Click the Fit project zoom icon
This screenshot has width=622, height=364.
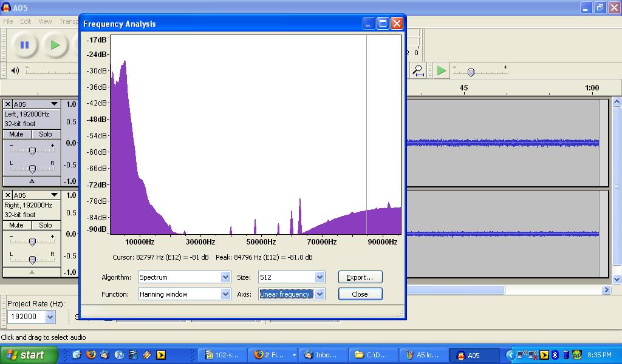[418, 70]
